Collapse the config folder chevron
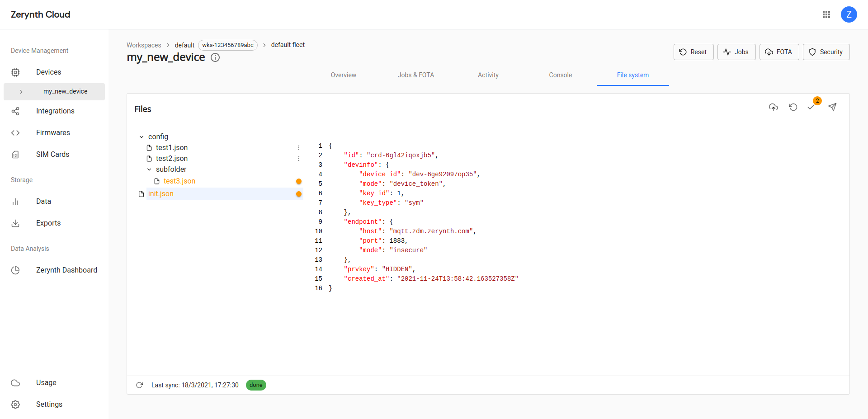Image resolution: width=868 pixels, height=419 pixels. pyautogui.click(x=142, y=137)
